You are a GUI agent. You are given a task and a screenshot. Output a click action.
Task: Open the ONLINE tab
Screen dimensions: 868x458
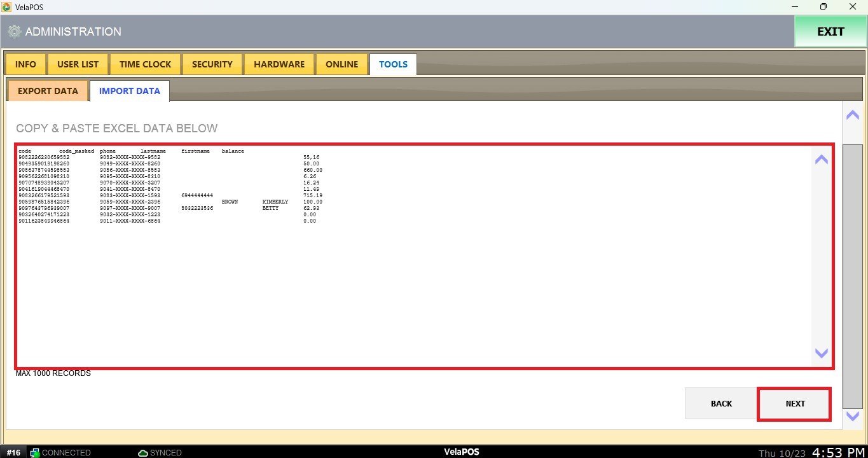point(341,64)
